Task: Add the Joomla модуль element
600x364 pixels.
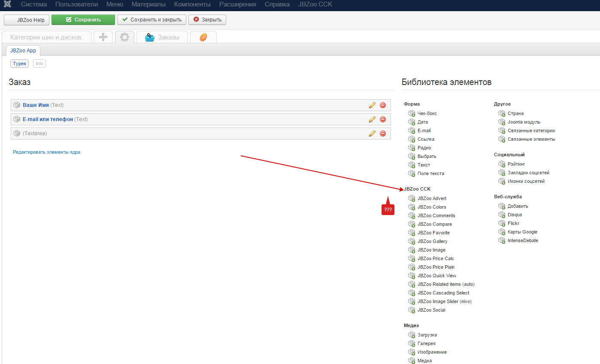Action: point(524,122)
